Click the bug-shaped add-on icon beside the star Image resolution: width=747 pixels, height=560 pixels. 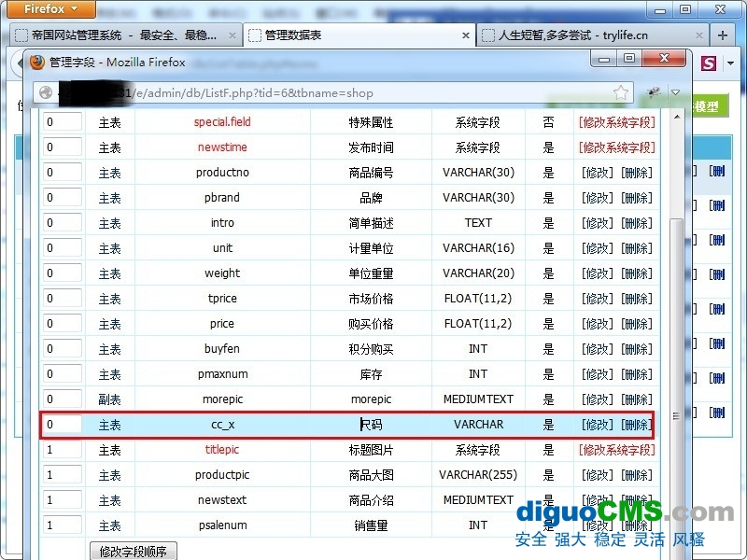tap(654, 91)
